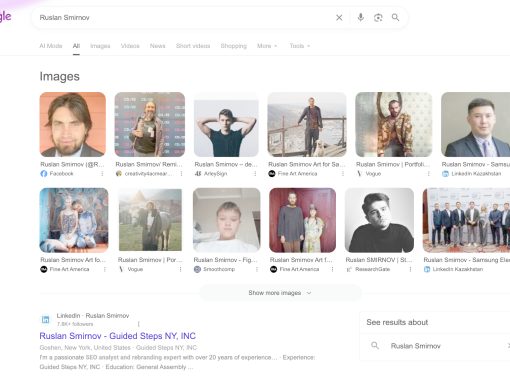Open the LinkedIn Kazakhstan suit portrait thumbnail

(475, 124)
